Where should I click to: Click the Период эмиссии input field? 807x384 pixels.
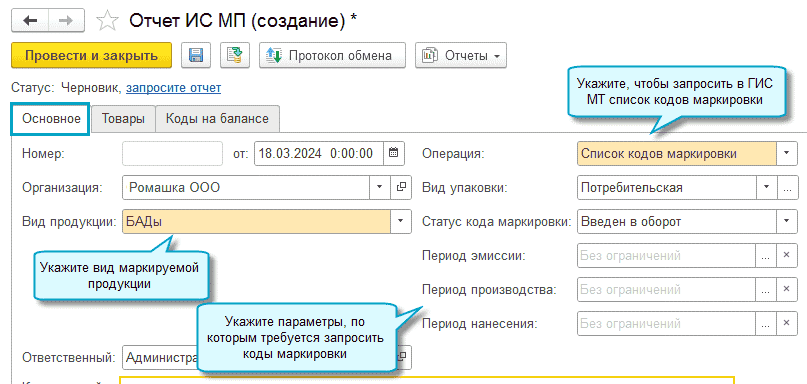coord(666,255)
